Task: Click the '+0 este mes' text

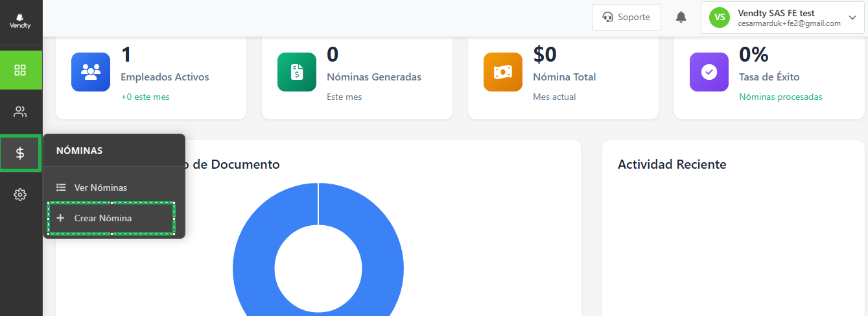Action: [145, 97]
